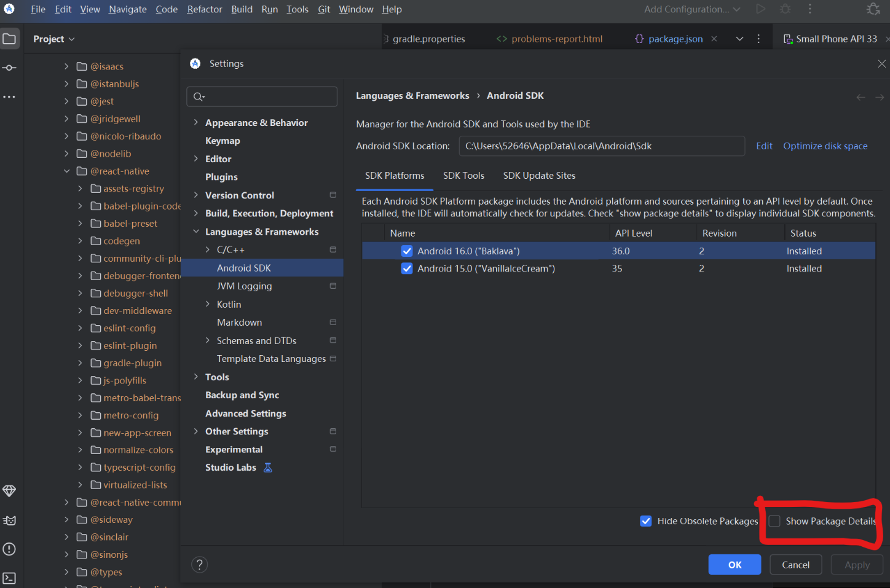Click the project-level marker beside JVM Logging
This screenshot has width=890, height=588.
[333, 286]
